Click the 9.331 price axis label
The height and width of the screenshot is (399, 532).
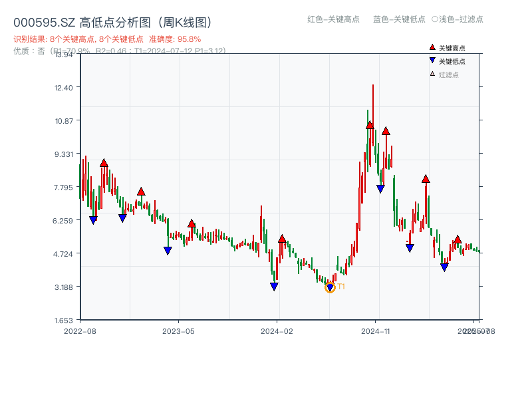click(x=64, y=154)
